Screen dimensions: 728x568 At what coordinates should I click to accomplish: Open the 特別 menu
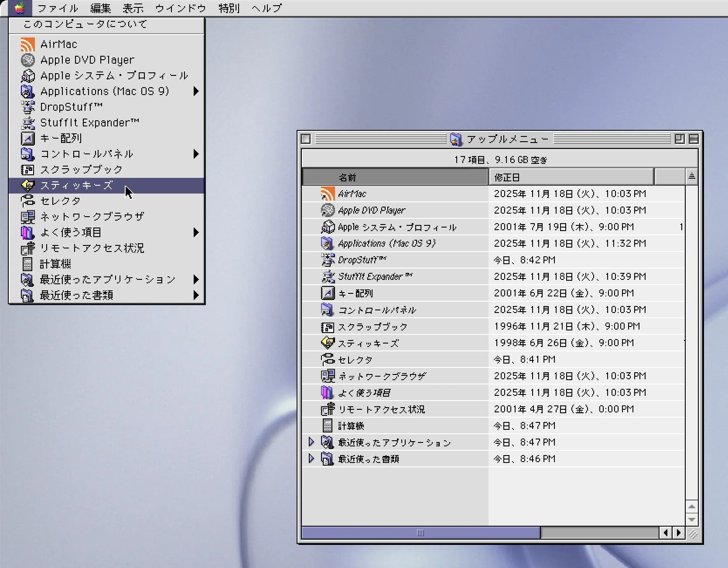[229, 8]
